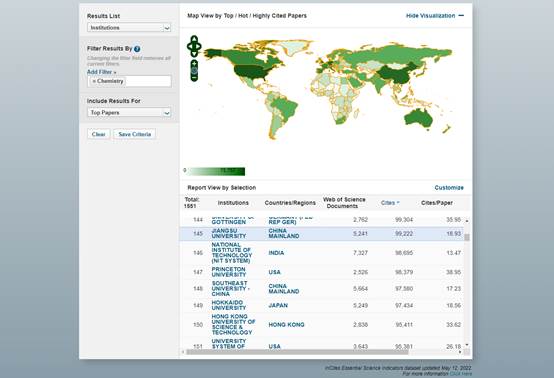Remove the Chemistry filter tag
This screenshot has width=554, height=378.
pos(94,81)
